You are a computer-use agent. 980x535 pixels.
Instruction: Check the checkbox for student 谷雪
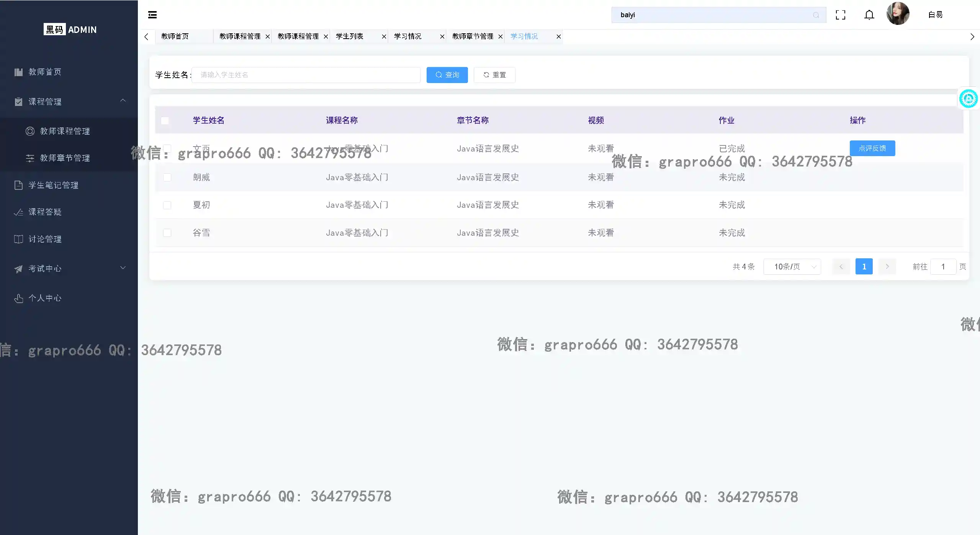[x=167, y=233]
